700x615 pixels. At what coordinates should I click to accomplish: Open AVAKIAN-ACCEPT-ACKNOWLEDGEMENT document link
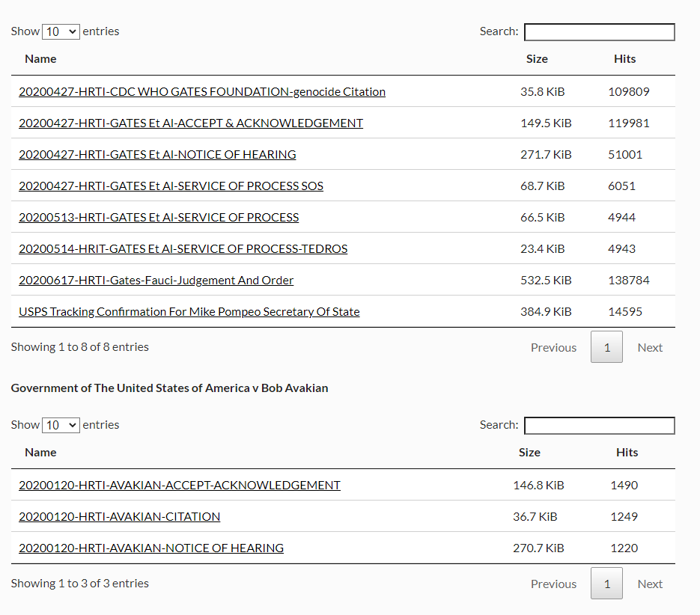(180, 485)
